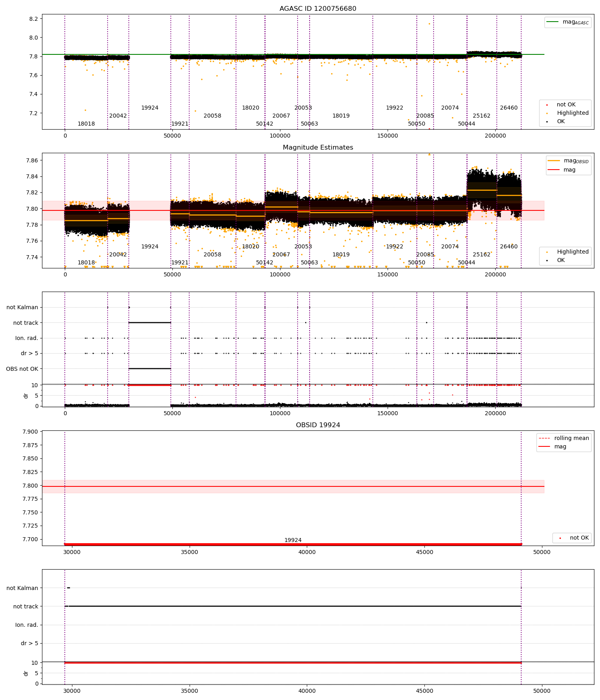
Task: Click obsid label 20058 in the AGASC panel
Action: 212,116
